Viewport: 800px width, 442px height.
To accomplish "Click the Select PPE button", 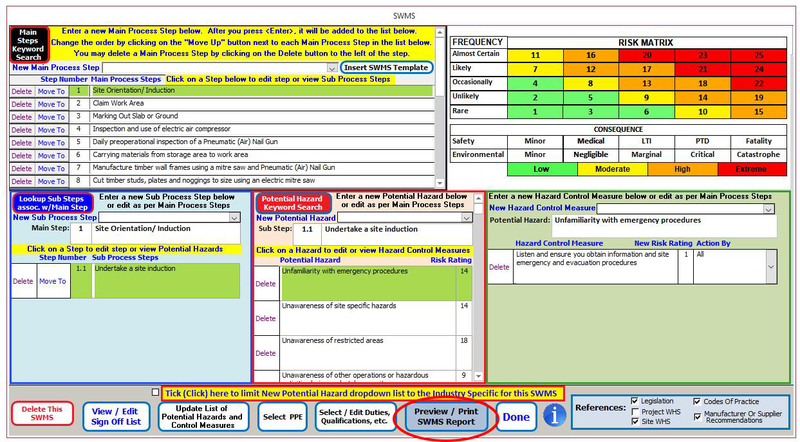I will click(283, 417).
